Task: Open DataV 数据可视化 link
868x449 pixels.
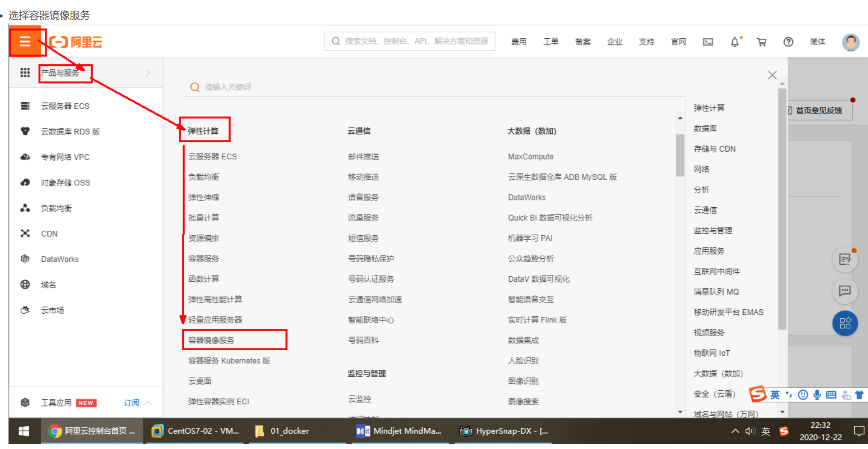Action: (539, 279)
